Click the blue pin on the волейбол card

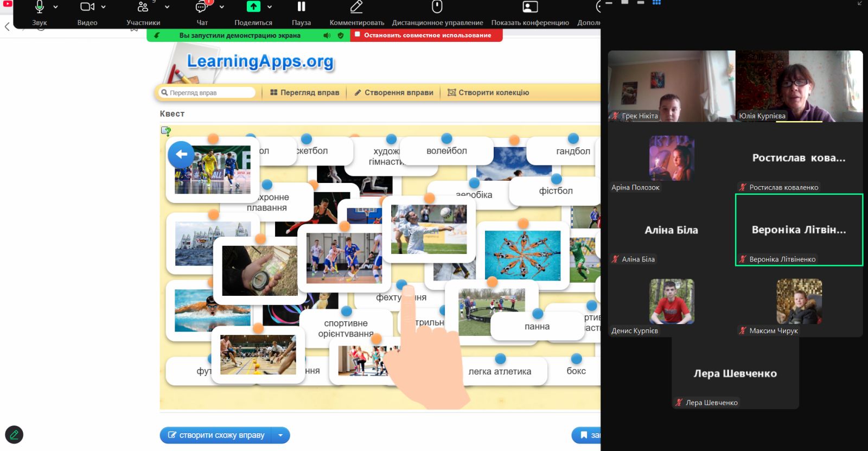[x=446, y=138]
